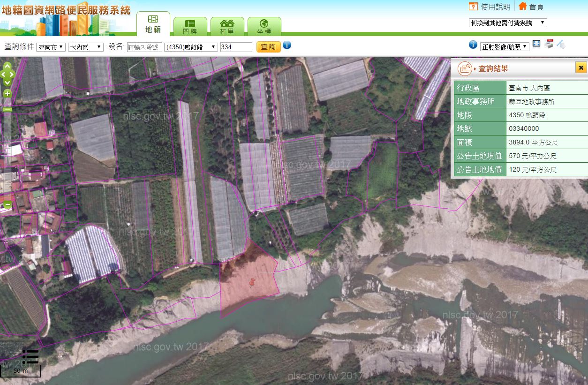588x385 pixels.
Task: Switch to the 門牌 tab
Action: [x=190, y=27]
